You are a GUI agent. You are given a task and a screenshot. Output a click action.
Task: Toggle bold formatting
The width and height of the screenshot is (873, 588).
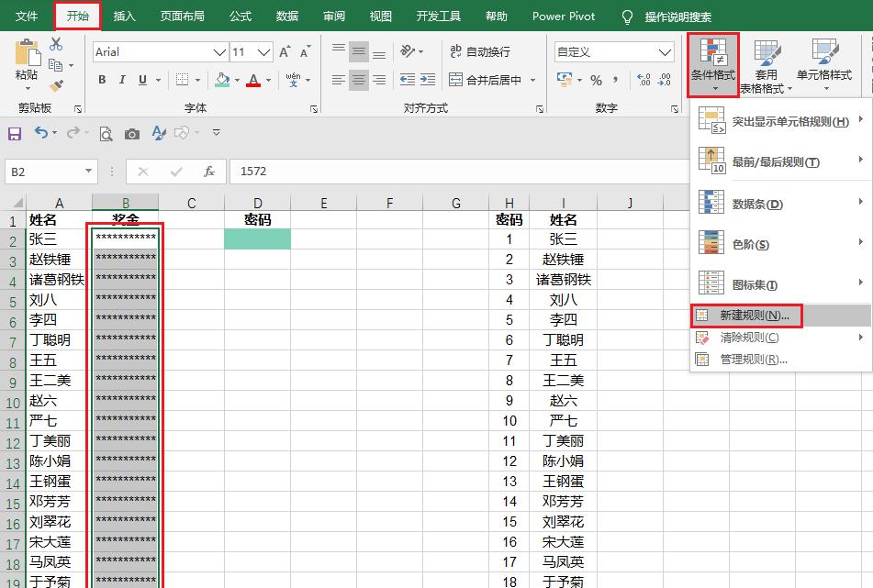point(102,80)
